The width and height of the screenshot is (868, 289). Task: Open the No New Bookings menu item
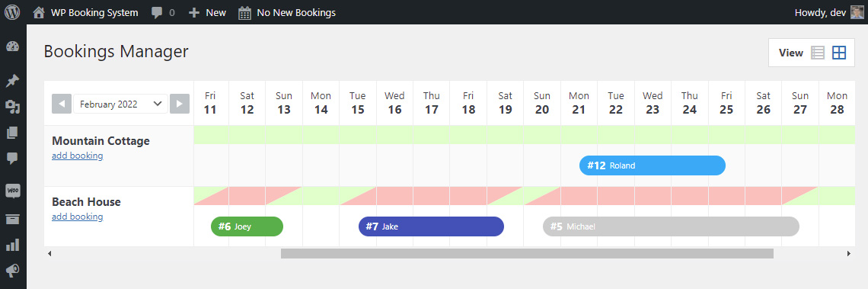(x=287, y=12)
